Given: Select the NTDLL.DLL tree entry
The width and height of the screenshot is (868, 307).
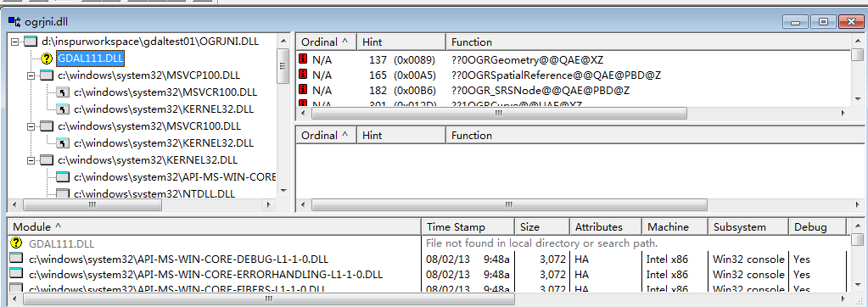Looking at the screenshot, I should pyautogui.click(x=154, y=194).
